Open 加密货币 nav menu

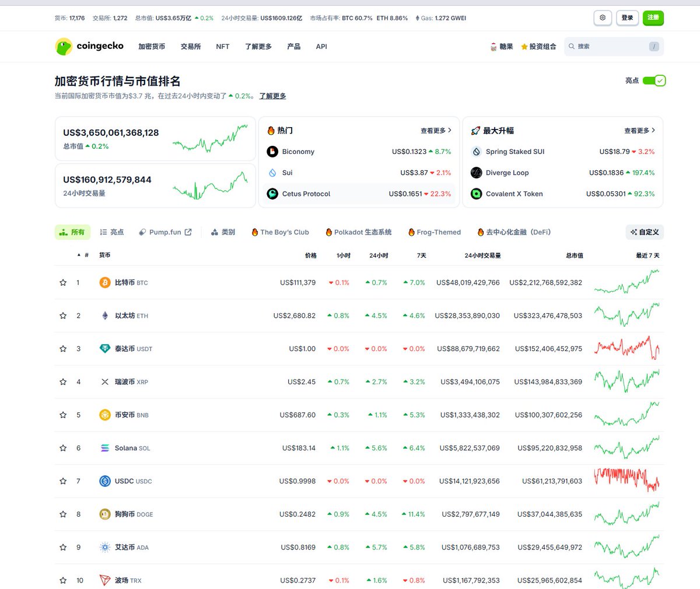(x=152, y=47)
